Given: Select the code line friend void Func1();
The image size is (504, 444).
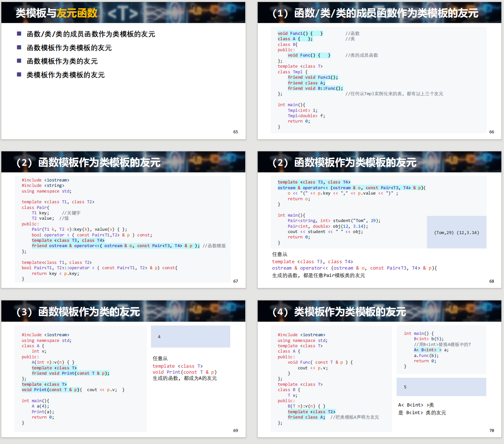Looking at the screenshot, I should point(313,77).
